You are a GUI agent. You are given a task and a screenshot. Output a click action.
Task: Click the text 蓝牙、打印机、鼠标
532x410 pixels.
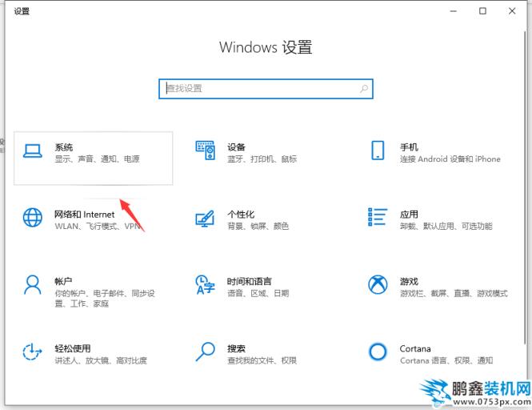coord(262,159)
